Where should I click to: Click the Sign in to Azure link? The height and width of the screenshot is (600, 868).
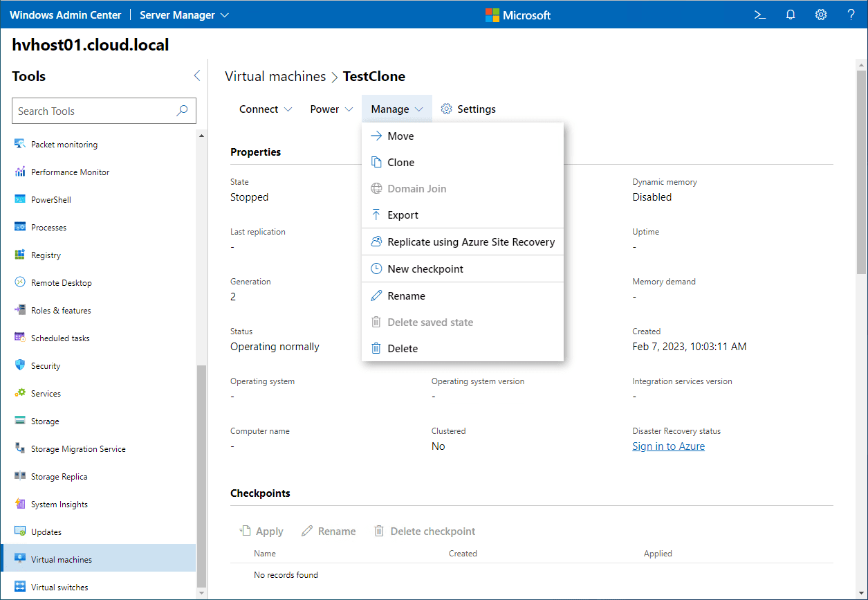coord(668,446)
